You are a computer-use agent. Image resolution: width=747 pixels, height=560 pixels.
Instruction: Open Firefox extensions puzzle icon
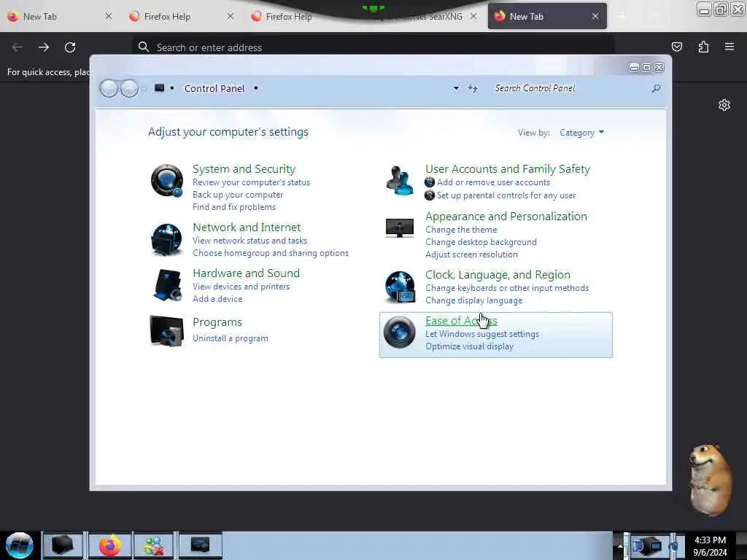point(703,47)
